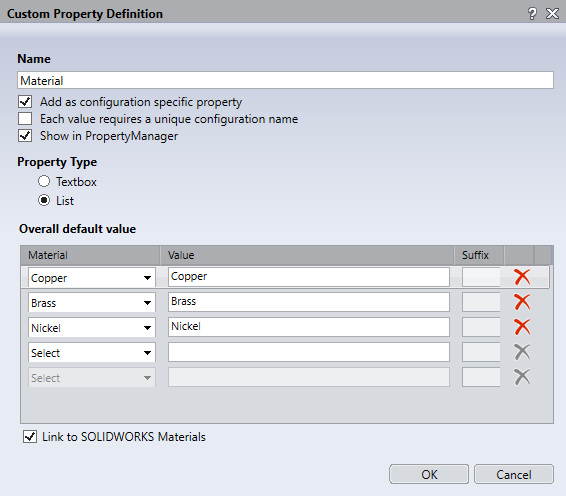Click the Cancel button
The height and width of the screenshot is (496, 566).
coord(514,474)
